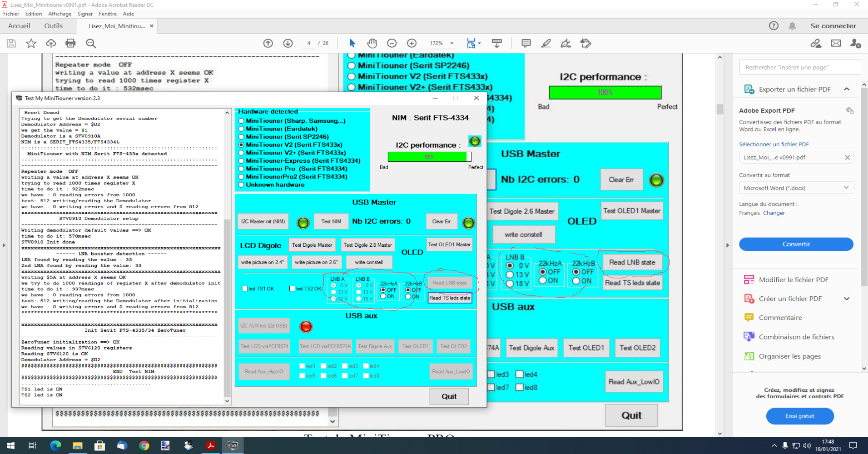Open the Microsoft Word format dropdown
Screen dimensions: 868x454
click(796, 188)
